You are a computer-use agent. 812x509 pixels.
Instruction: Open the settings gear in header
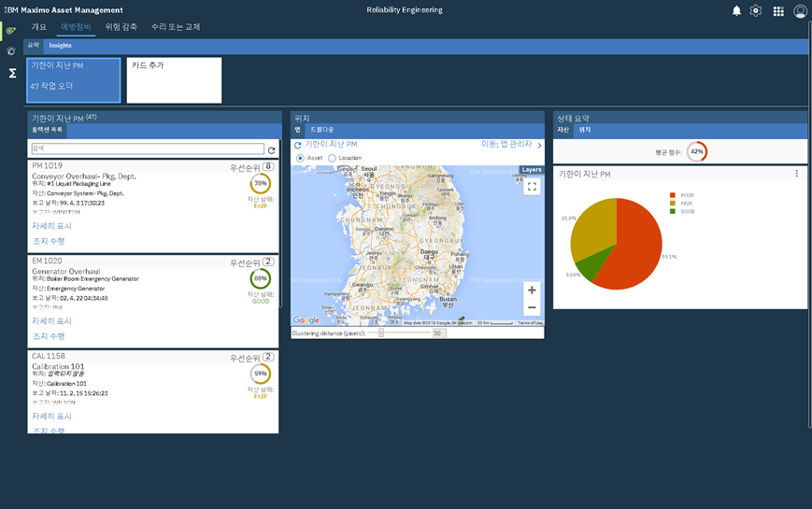(x=756, y=10)
